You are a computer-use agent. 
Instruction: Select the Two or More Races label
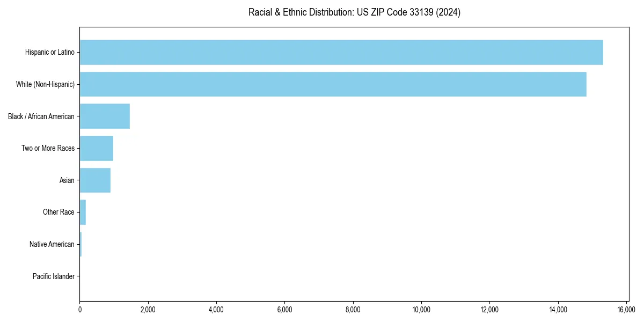pos(49,148)
